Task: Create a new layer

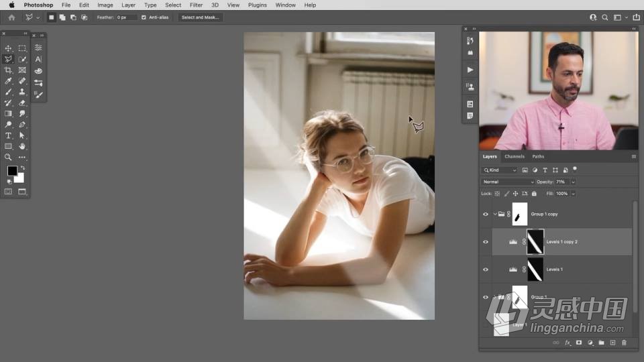Action: (612, 343)
